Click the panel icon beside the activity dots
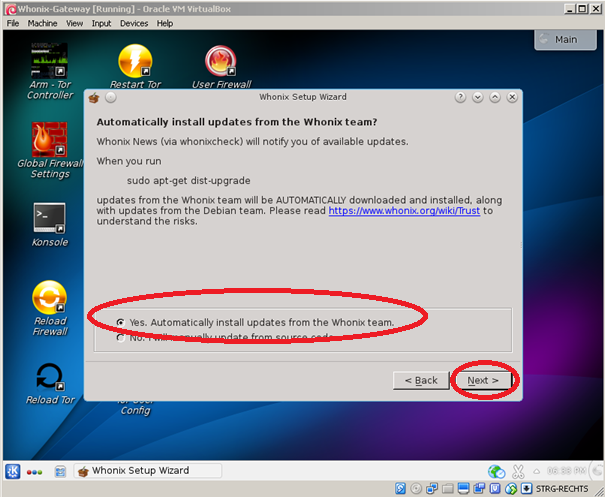This screenshot has width=606, height=497. pos(60,471)
